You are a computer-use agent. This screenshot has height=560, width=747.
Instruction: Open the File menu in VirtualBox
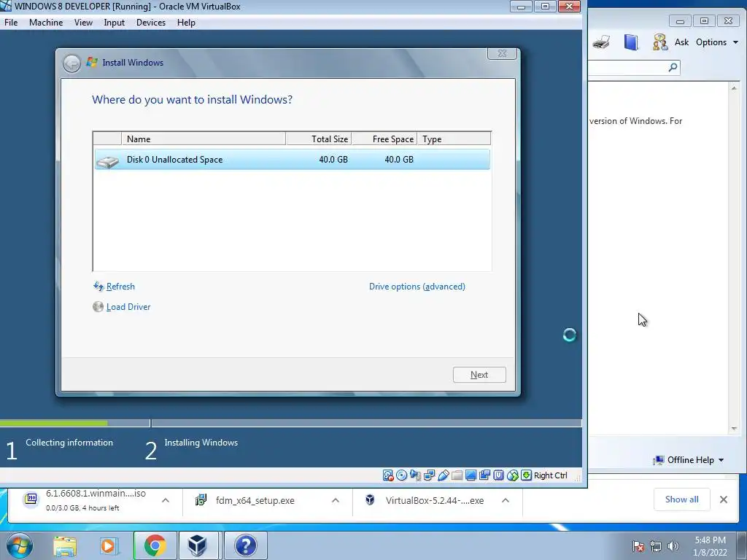click(11, 23)
